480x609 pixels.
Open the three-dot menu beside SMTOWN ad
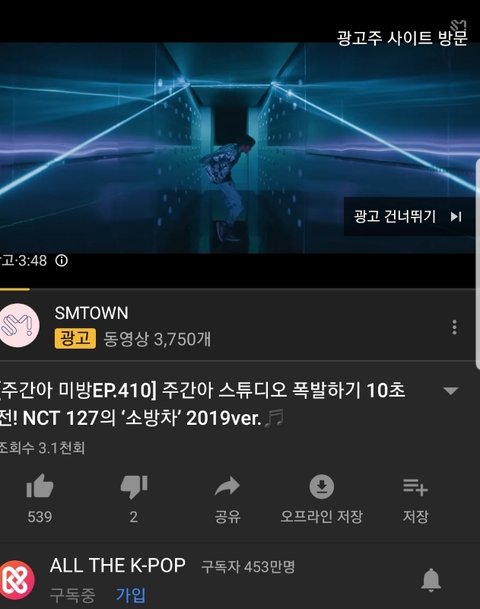pos(454,327)
